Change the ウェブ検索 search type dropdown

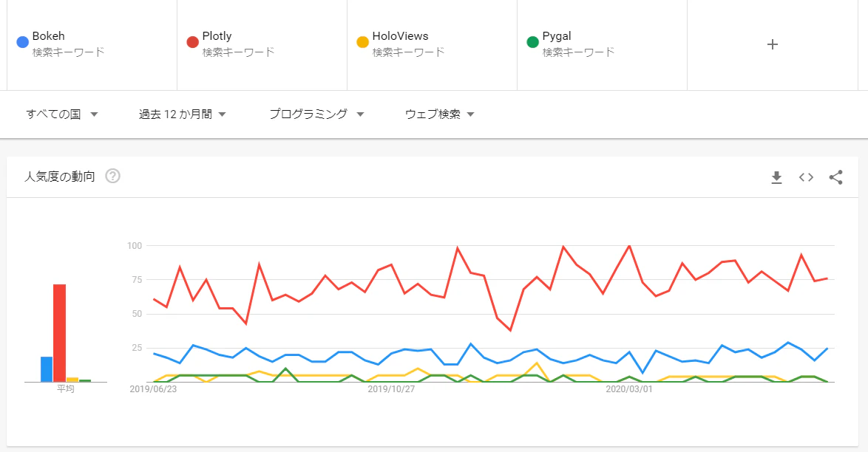[x=439, y=114]
